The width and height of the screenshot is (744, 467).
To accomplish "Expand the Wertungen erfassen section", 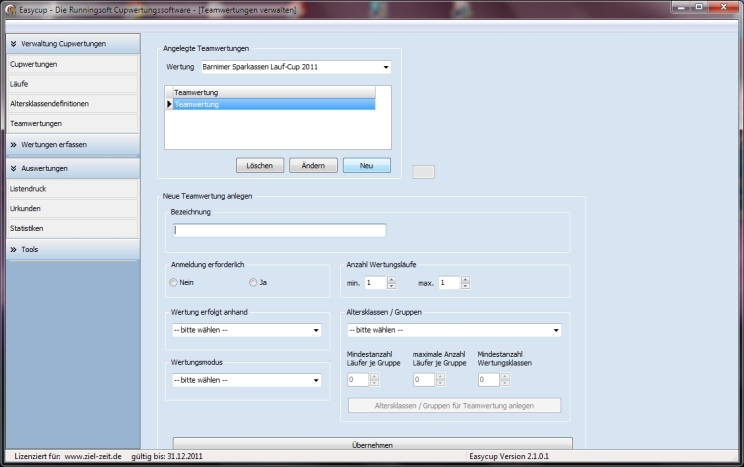I will [69, 144].
